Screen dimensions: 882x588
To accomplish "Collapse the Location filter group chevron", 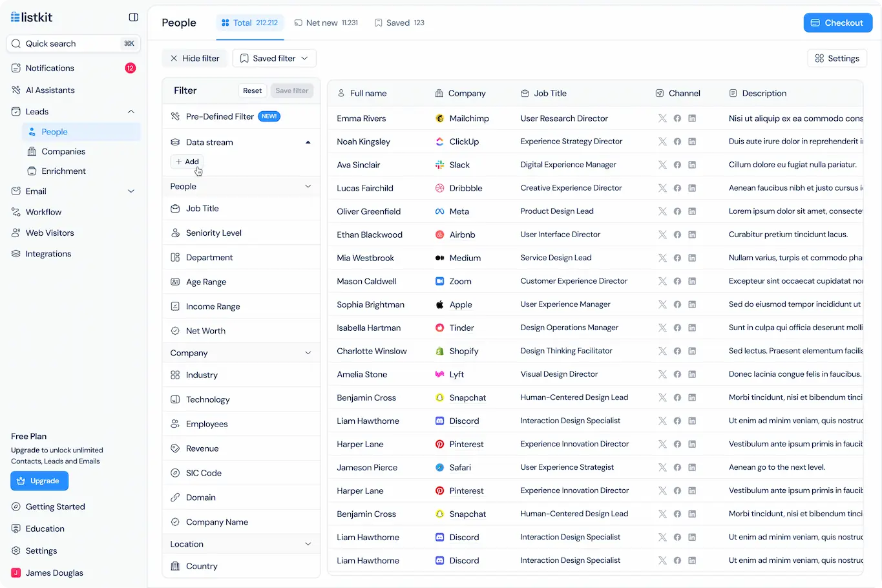I will 308,544.
